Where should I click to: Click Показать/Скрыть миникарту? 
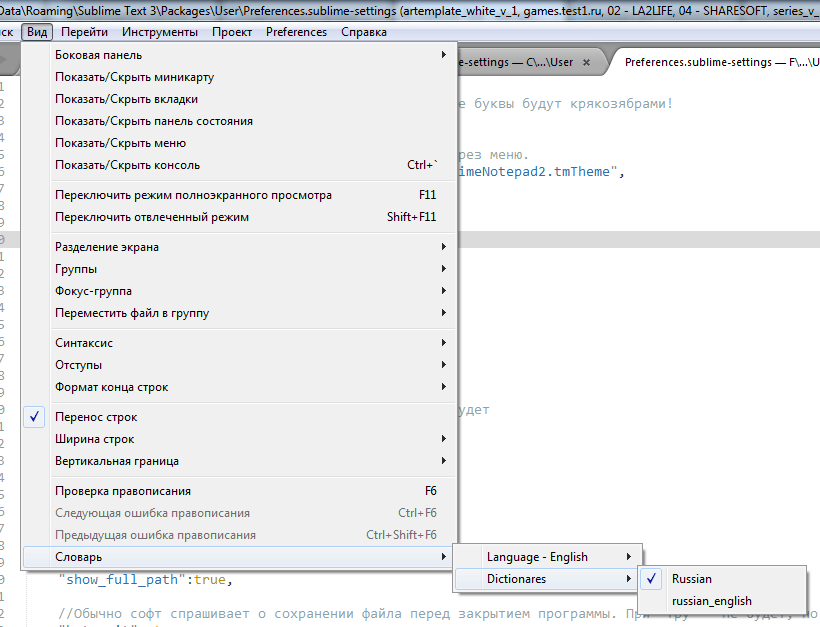coord(134,77)
